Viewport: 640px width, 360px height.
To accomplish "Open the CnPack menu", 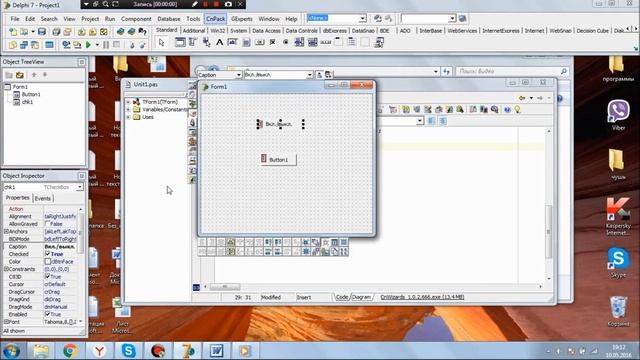I will (215, 19).
